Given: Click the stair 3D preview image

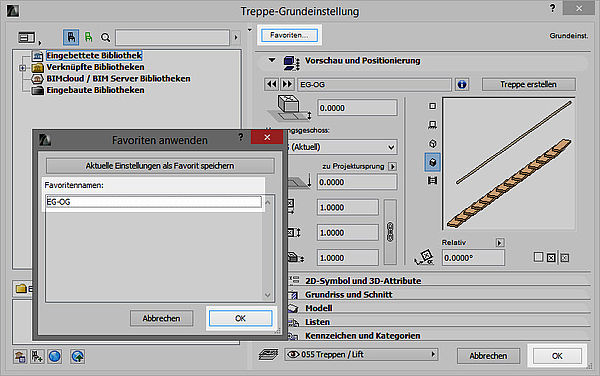Looking at the screenshot, I should pos(509,164).
